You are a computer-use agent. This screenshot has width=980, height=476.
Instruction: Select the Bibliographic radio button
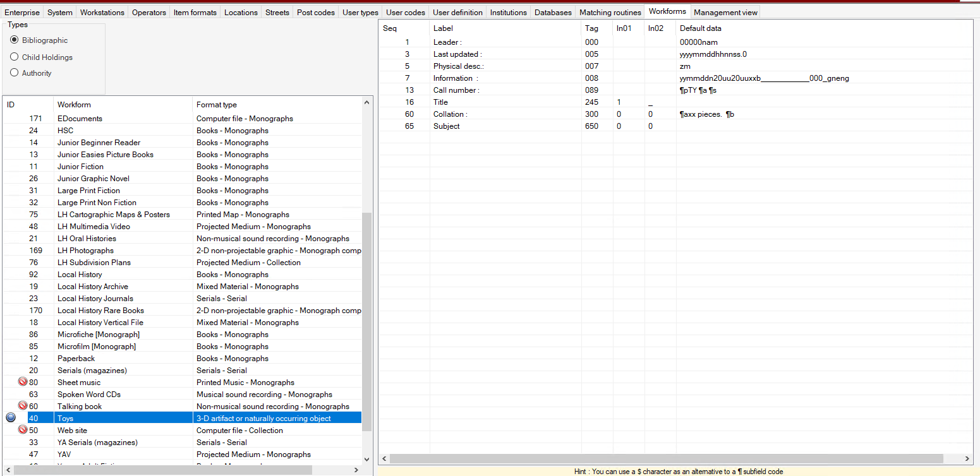14,40
